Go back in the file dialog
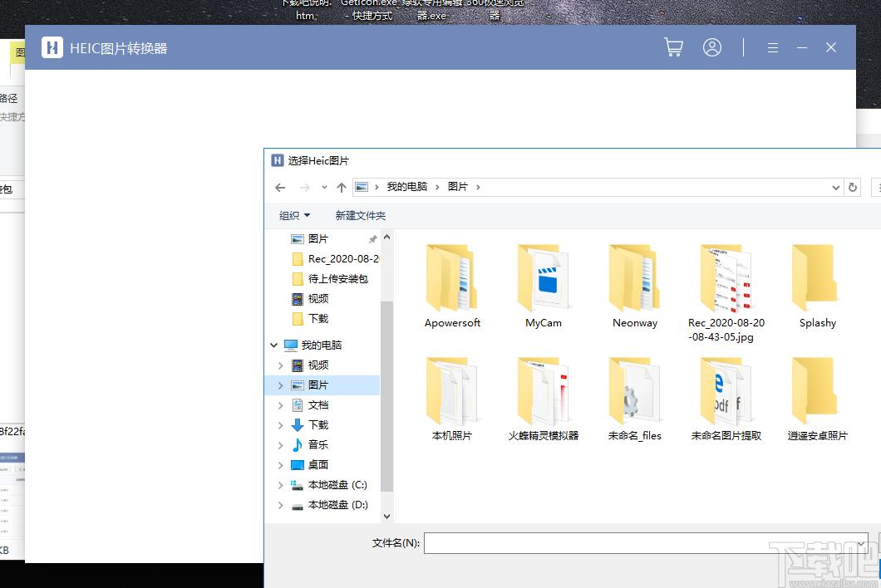881x588 pixels. [x=280, y=188]
